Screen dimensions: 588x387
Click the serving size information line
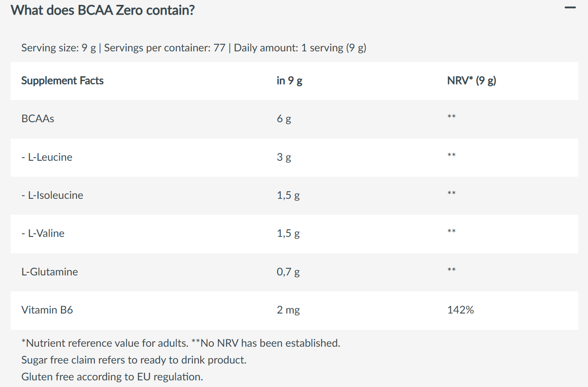click(x=193, y=48)
